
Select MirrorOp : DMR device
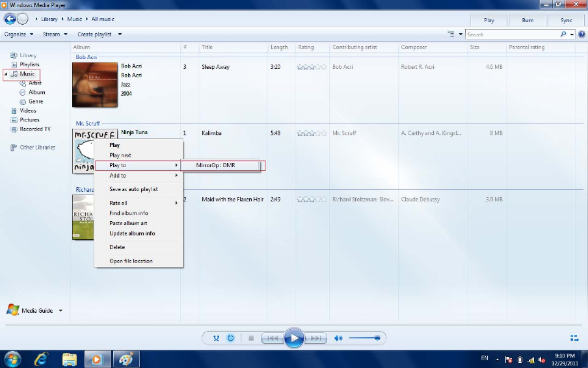220,165
